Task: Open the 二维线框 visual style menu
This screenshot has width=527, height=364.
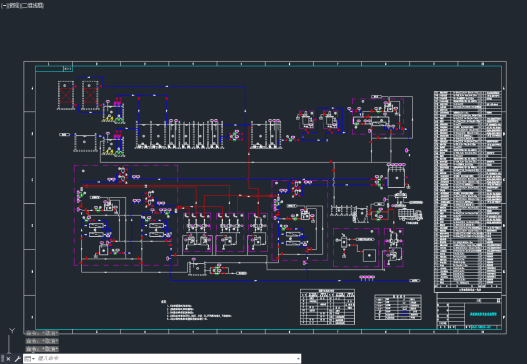Action: pyautogui.click(x=33, y=6)
